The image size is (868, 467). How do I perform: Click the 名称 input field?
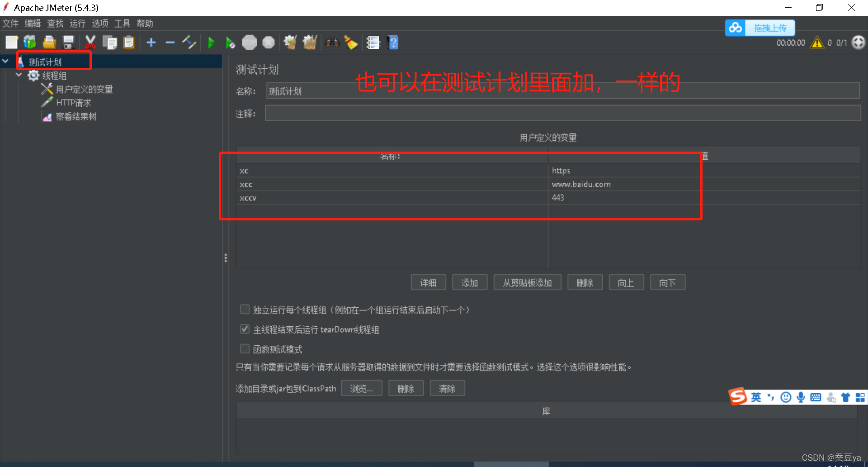[563, 91]
